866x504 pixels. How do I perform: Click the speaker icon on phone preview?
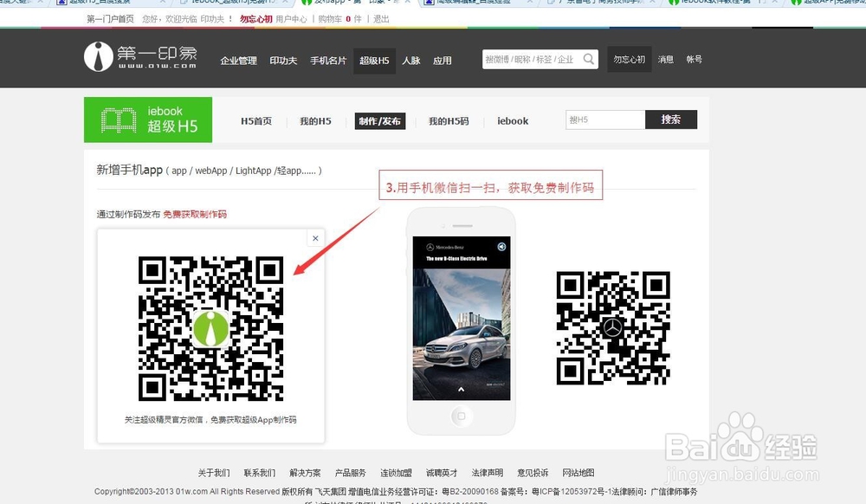point(501,247)
